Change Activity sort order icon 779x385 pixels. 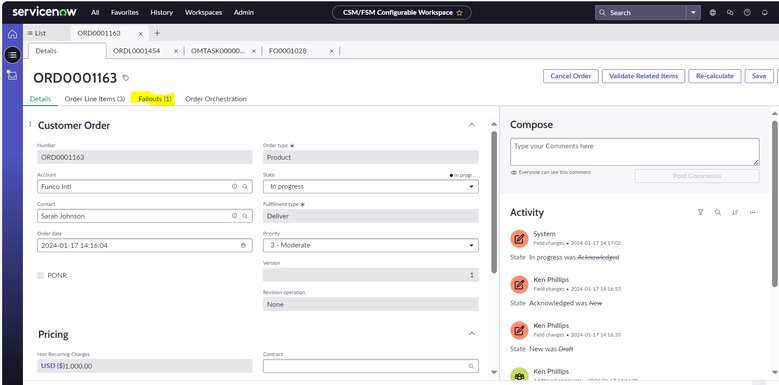735,213
